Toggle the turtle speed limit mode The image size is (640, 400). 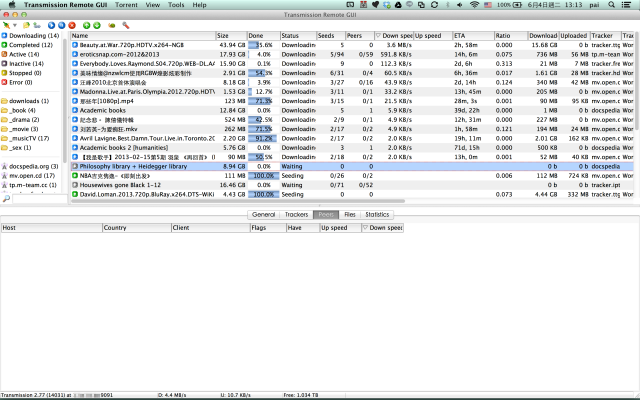point(111,25)
